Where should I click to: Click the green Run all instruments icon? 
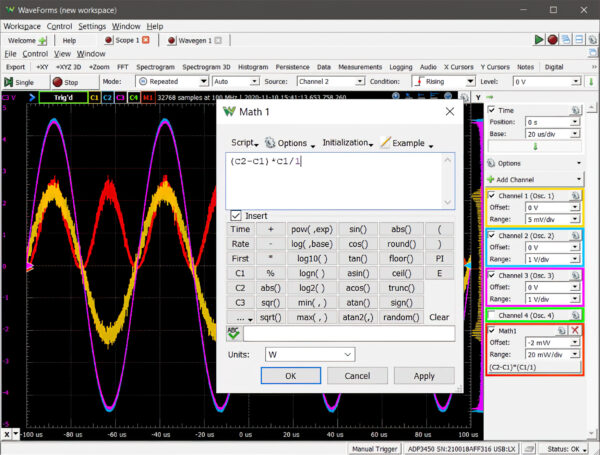540,39
